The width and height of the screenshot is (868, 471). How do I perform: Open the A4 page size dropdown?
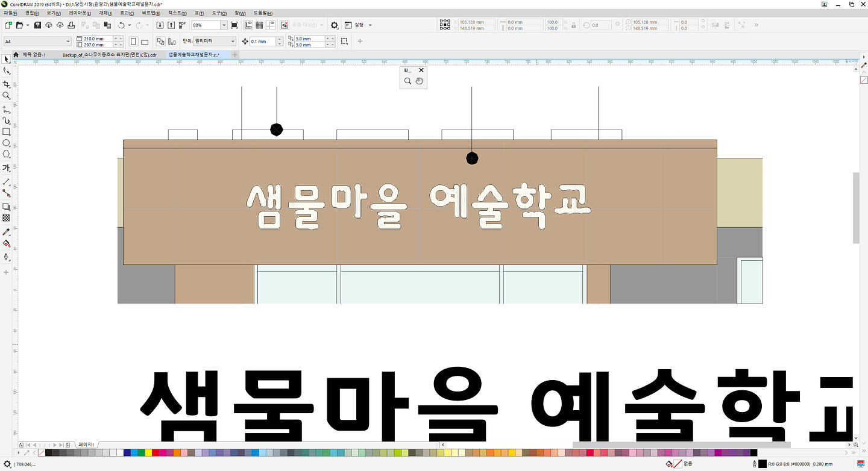[68, 42]
